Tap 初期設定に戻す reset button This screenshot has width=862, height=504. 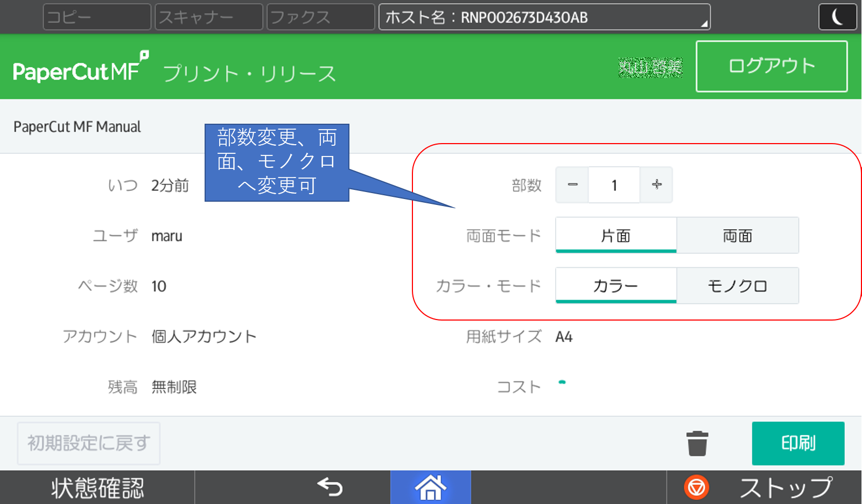pos(89,443)
